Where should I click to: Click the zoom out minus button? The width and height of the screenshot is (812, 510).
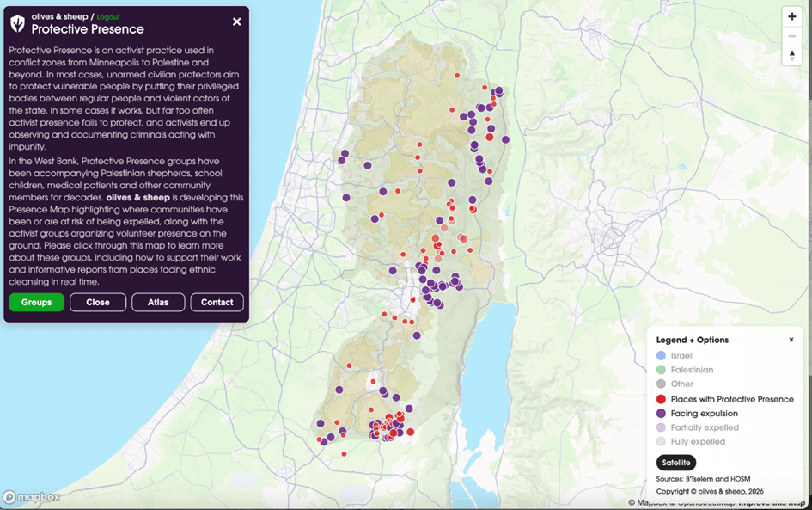[x=791, y=36]
